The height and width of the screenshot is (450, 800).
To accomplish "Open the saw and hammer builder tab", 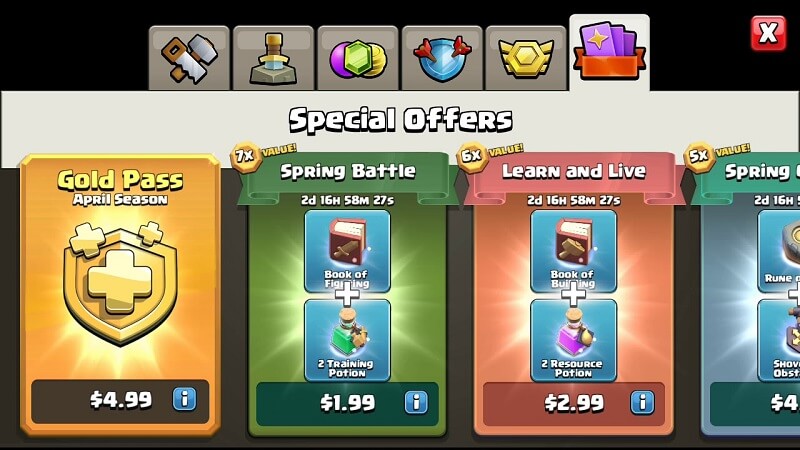I will click(x=189, y=58).
